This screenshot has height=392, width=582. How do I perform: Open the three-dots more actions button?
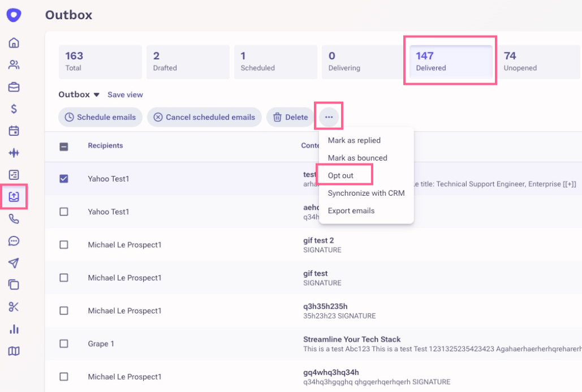click(x=329, y=117)
